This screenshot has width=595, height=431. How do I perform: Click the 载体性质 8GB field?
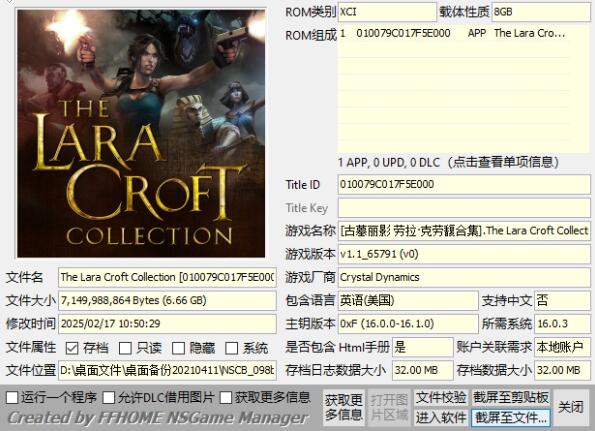(541, 12)
